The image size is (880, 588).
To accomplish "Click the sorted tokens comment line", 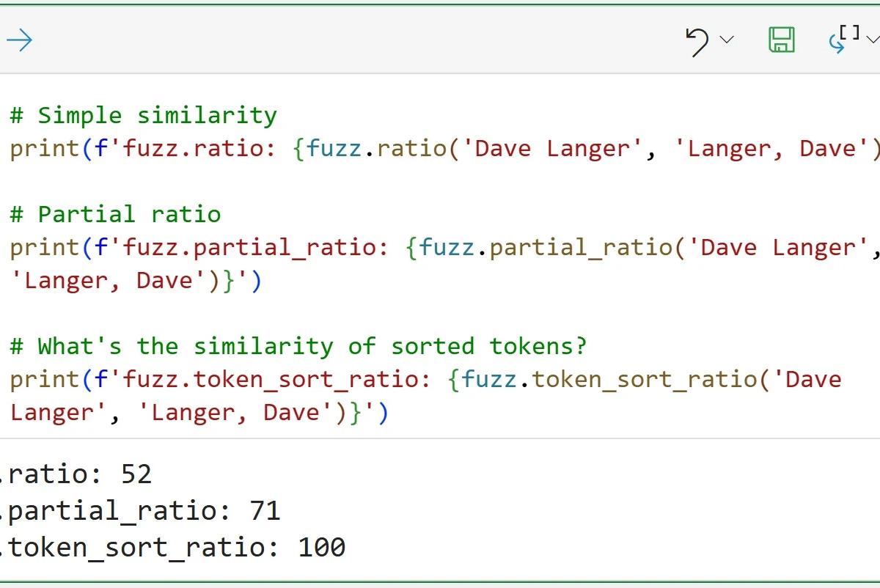I will point(293,345).
